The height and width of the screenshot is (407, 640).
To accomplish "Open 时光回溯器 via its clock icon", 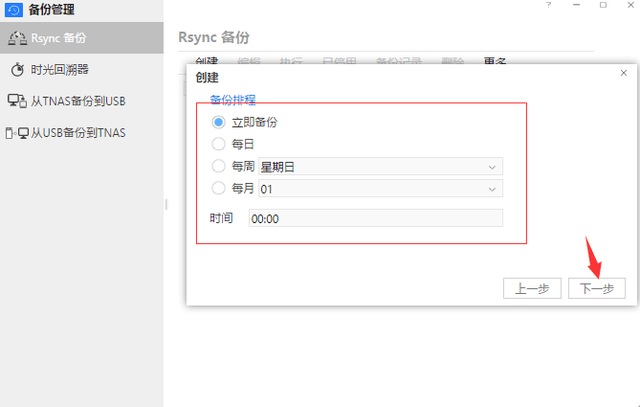I will pyautogui.click(x=18, y=70).
